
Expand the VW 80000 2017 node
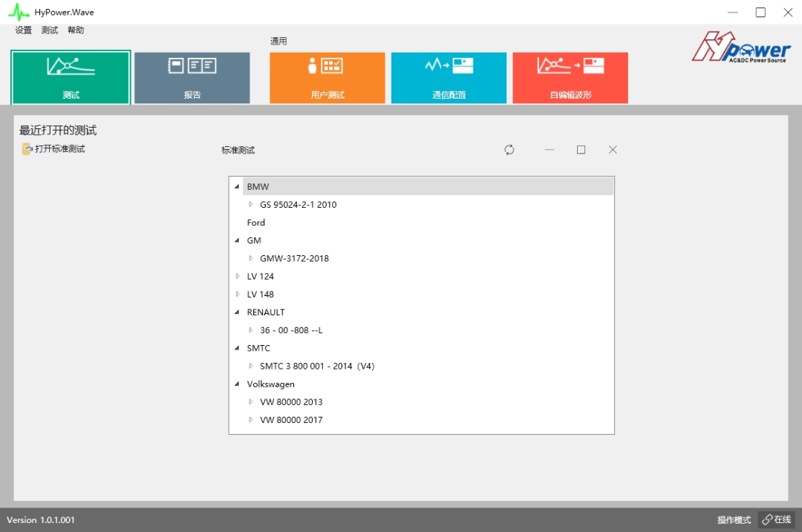251,419
